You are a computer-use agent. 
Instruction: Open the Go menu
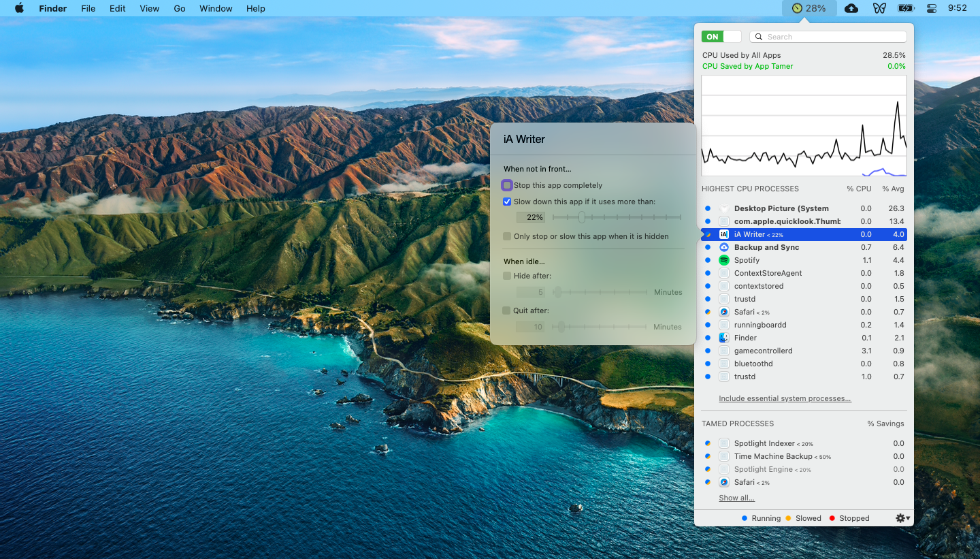pyautogui.click(x=180, y=8)
